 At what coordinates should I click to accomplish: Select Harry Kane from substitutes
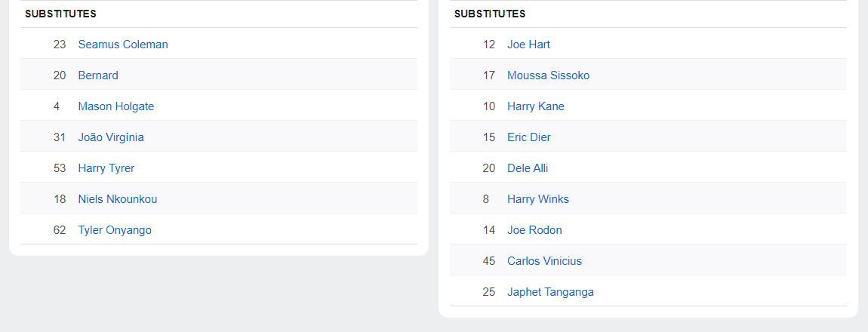pos(536,106)
